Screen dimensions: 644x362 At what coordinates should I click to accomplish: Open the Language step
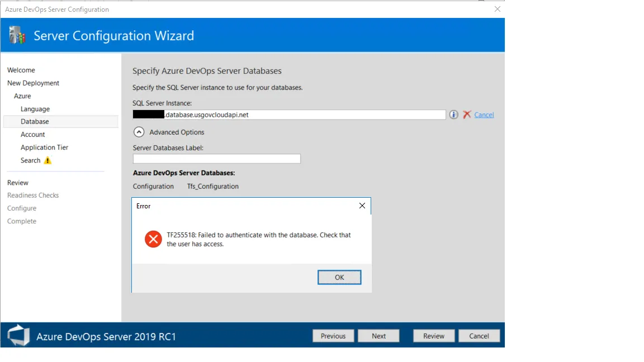tap(35, 109)
